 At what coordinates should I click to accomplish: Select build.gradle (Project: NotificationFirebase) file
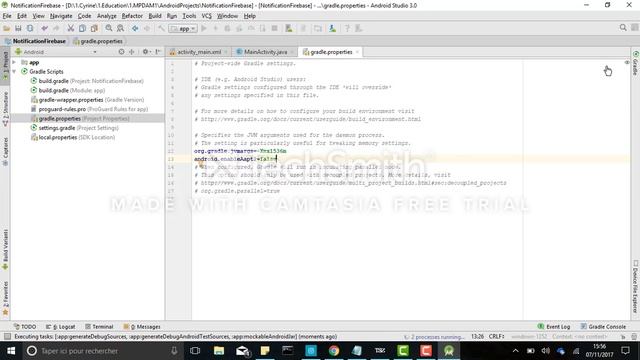87,81
